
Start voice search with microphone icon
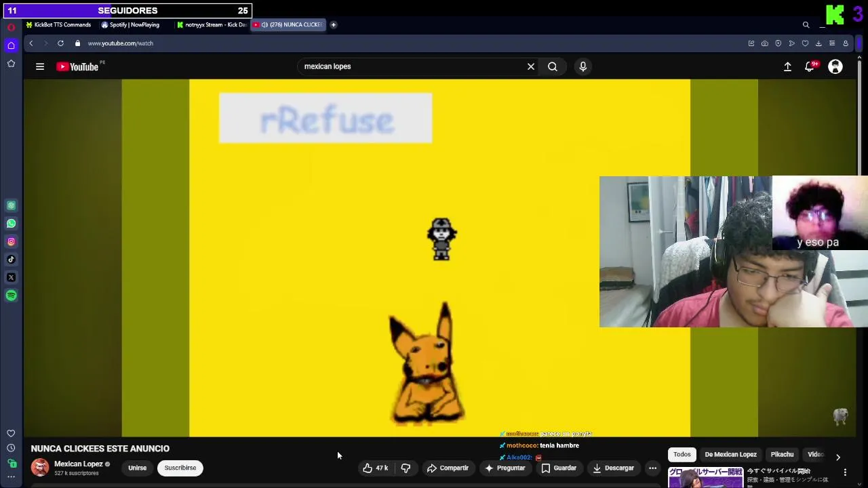(x=583, y=66)
